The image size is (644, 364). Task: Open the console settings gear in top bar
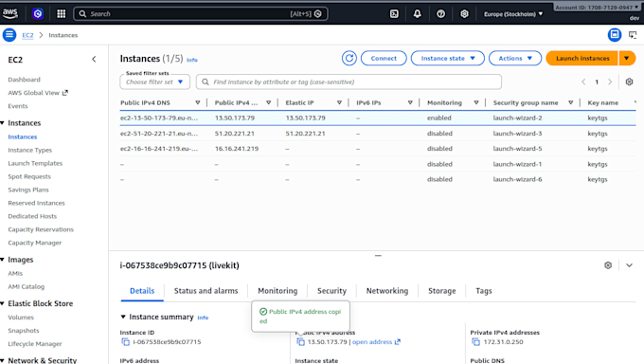(464, 13)
